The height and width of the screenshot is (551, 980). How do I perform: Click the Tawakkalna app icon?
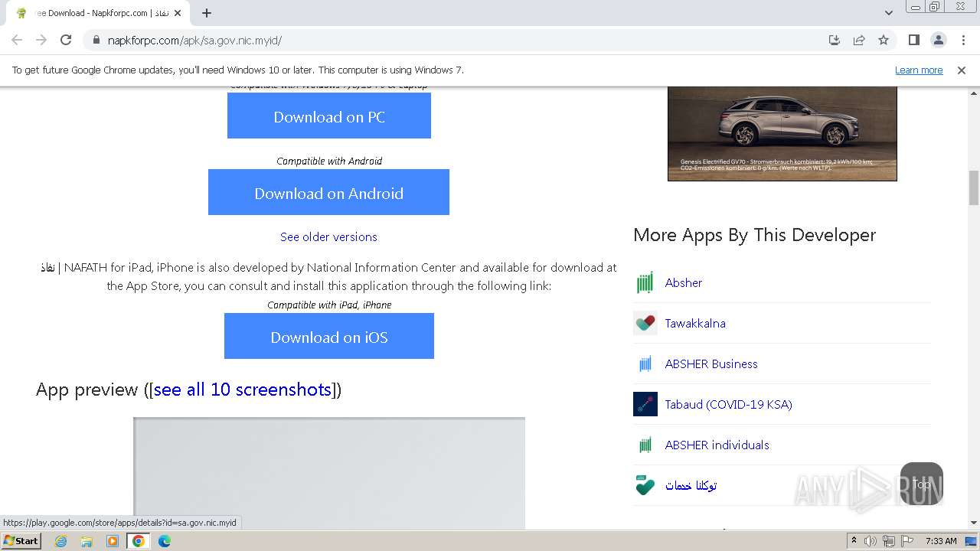645,323
